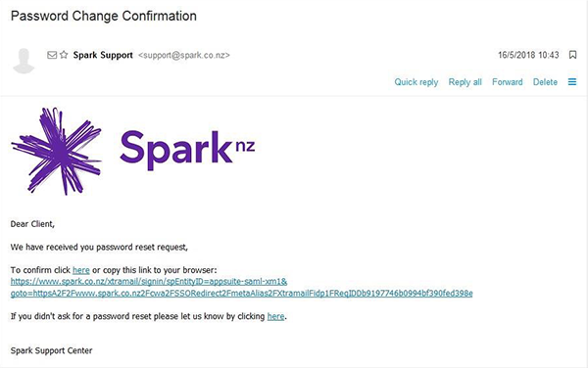Click the Password Change Confirmation subject

[104, 16]
